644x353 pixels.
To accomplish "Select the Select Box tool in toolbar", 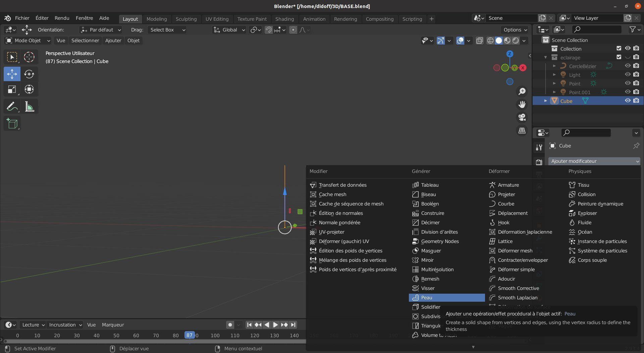I will pos(12,57).
